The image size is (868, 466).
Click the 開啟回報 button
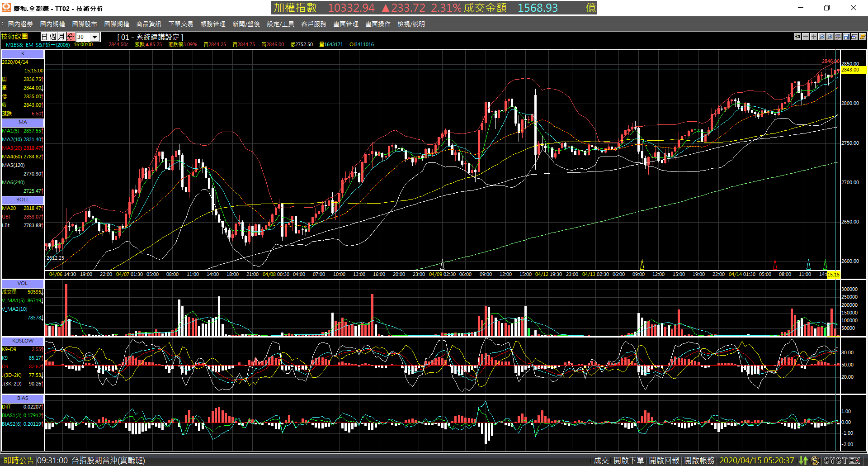664,461
